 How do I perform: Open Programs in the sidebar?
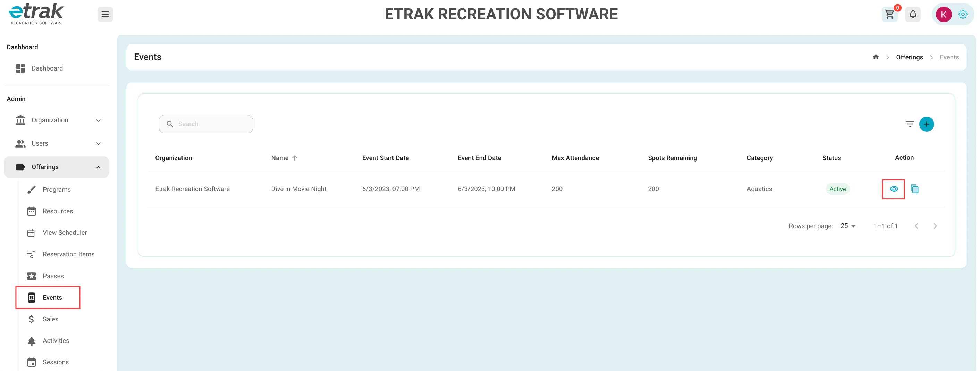[x=57, y=190]
